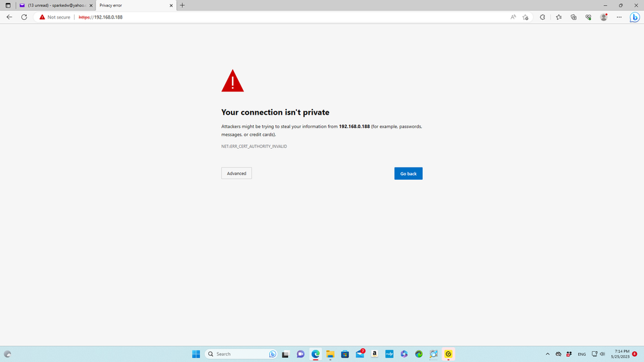Open a new tab with the plus button

click(x=182, y=5)
